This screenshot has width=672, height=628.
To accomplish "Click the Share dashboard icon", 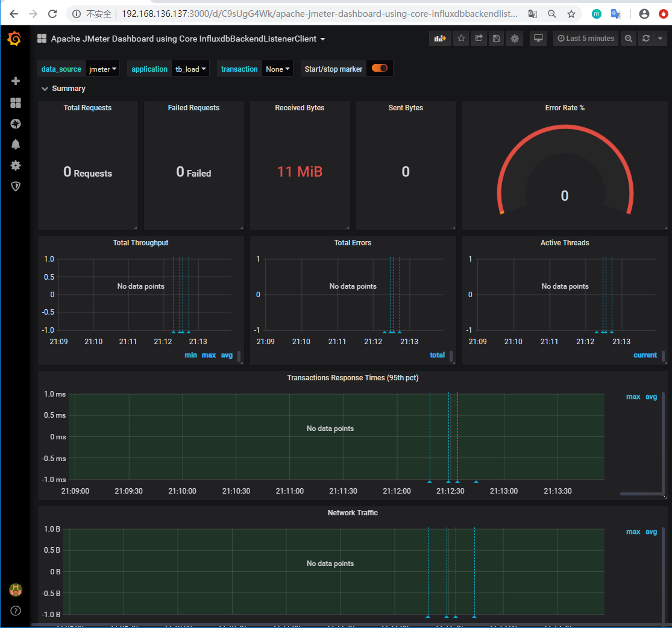I will coord(479,39).
